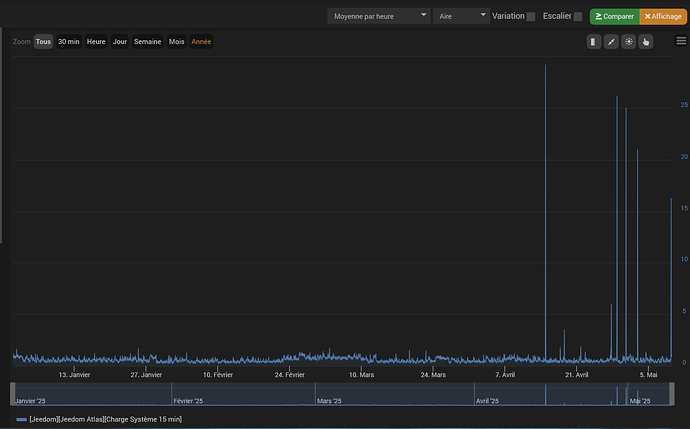Grab the left handle of the chart navigator
The height and width of the screenshot is (429, 690).
[x=13, y=394]
